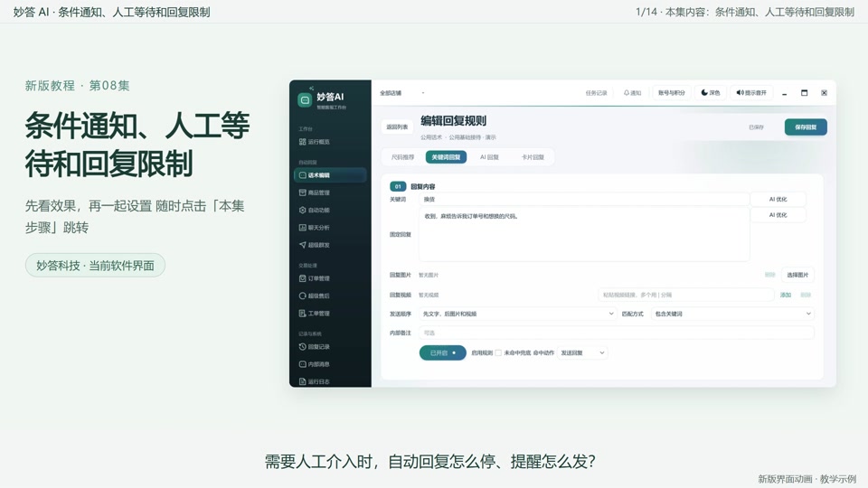This screenshot has width=868, height=488.
Task: Open 账号与积分 in the top bar
Action: 672,93
